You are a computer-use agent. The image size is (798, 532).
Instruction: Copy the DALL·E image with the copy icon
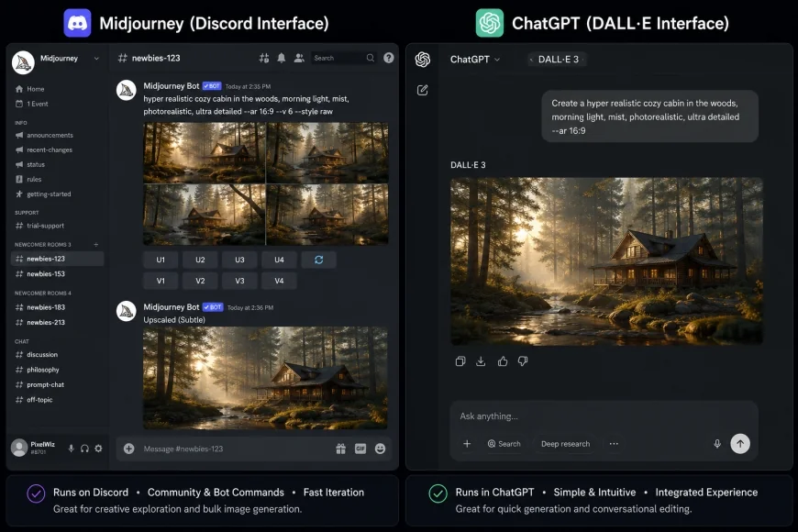point(460,361)
